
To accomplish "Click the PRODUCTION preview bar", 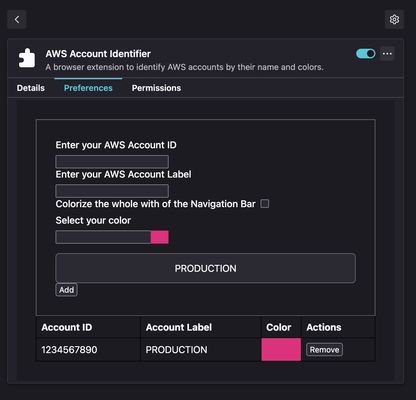I will coord(205,268).
